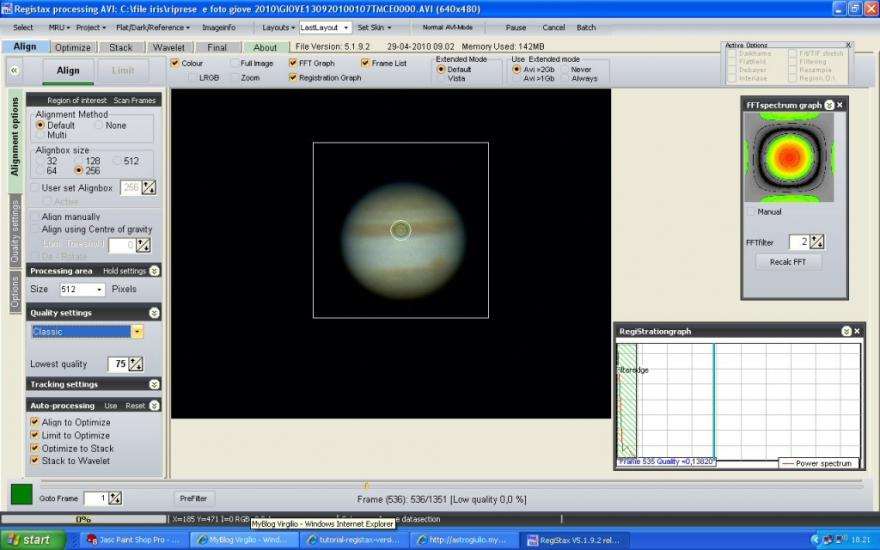Toggle the FFT Graph checkbox
This screenshot has width=880, height=550.
point(293,63)
